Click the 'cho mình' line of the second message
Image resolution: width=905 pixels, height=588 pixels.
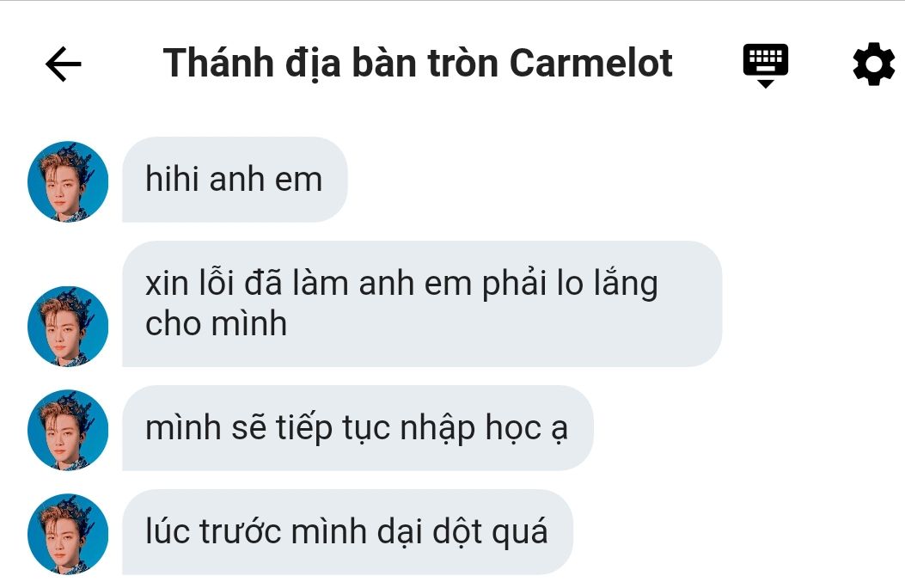pos(216,324)
